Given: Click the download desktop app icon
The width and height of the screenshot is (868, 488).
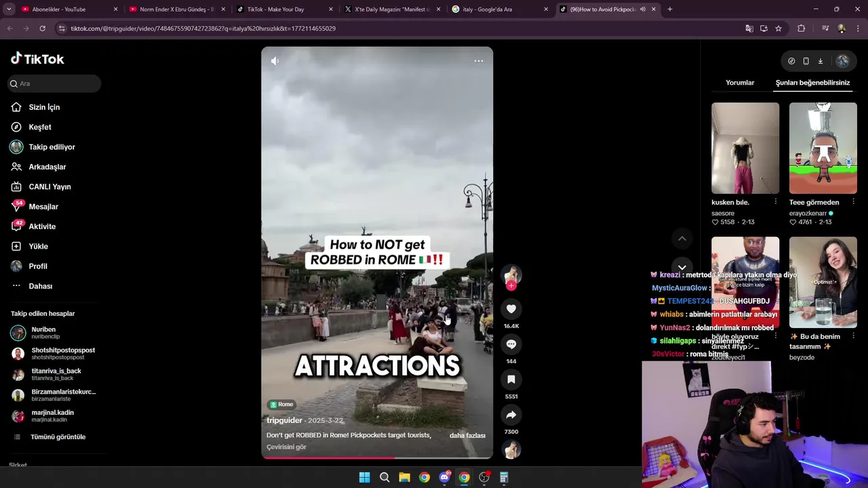Looking at the screenshot, I should pyautogui.click(x=820, y=61).
